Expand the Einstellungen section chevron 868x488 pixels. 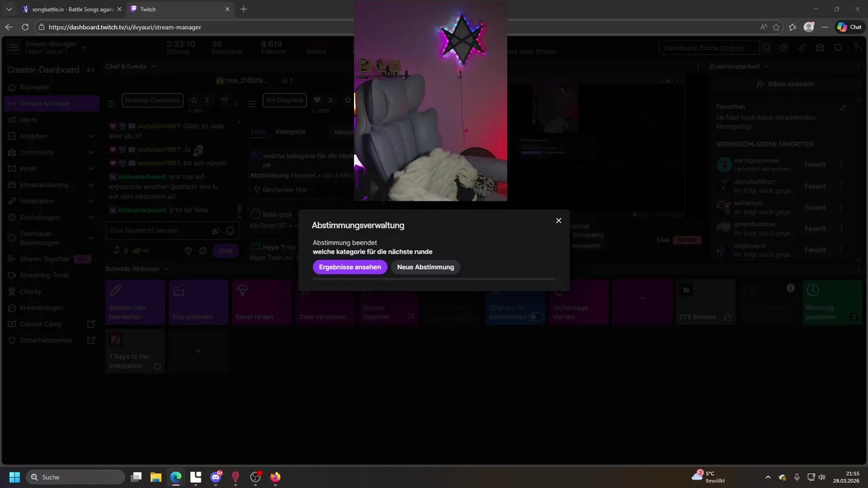coord(91,218)
